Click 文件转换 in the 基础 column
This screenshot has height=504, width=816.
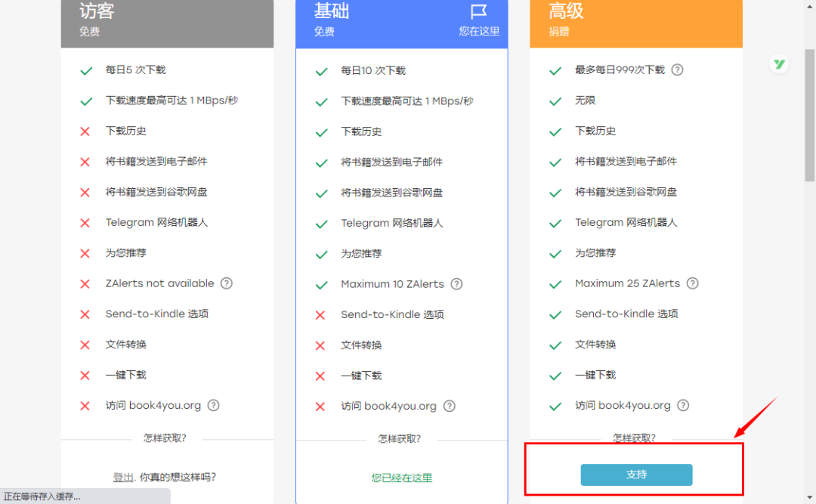pos(361,345)
